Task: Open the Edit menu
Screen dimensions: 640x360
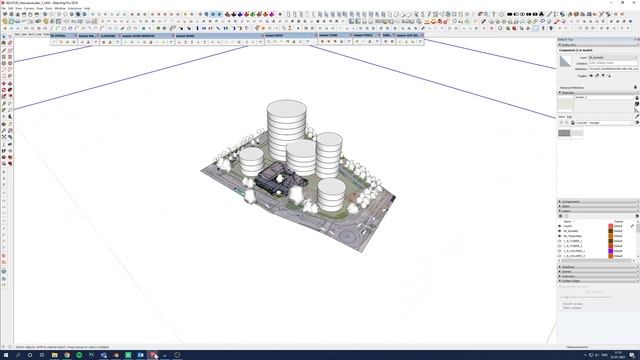Action: coord(11,8)
